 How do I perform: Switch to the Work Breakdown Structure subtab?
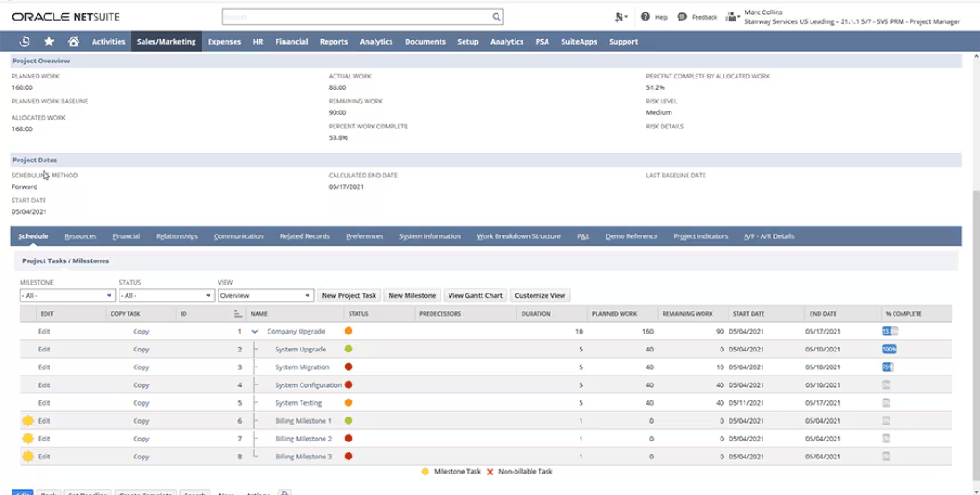pos(518,236)
